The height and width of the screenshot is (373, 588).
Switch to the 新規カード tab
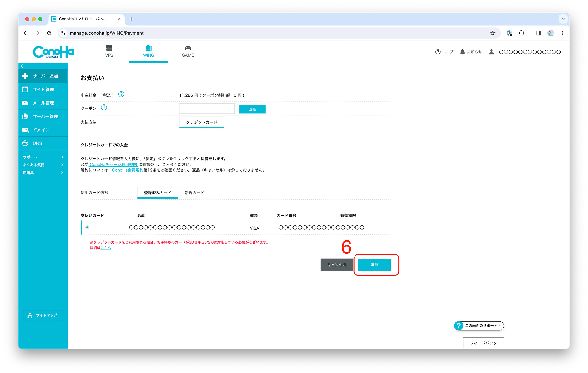pyautogui.click(x=194, y=193)
